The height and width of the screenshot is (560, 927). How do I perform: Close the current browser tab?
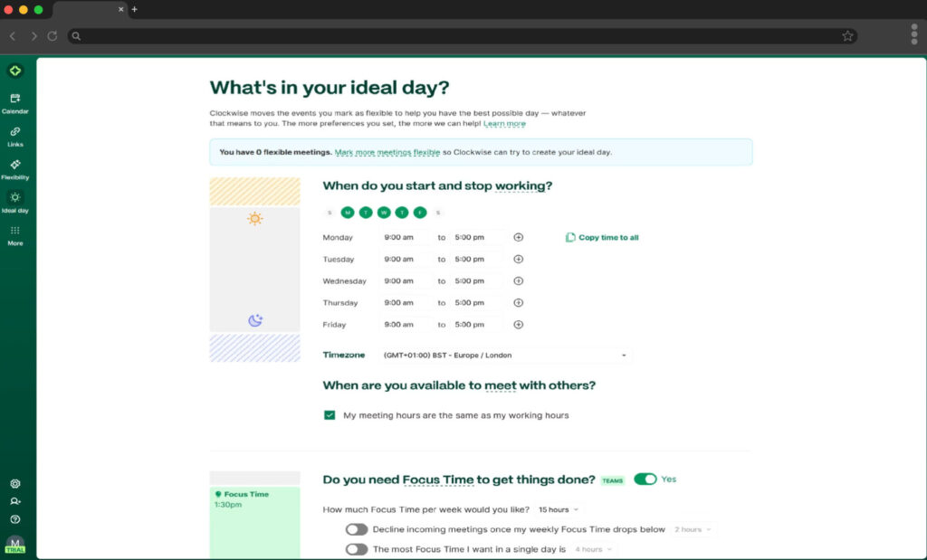(x=120, y=9)
